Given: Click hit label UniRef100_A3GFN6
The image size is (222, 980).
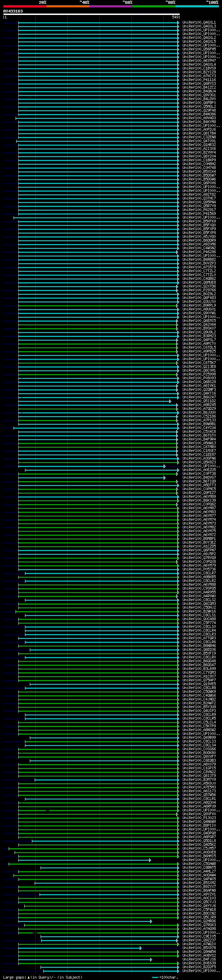Looking at the screenshot, I should (199, 459).
